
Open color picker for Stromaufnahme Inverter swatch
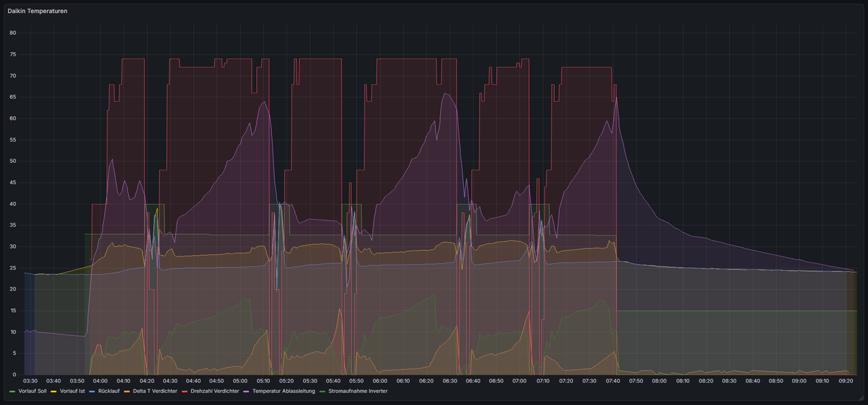[x=323, y=391]
